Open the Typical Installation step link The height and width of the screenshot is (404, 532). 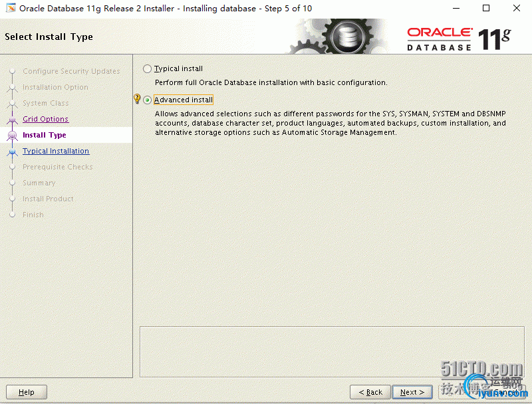[56, 151]
